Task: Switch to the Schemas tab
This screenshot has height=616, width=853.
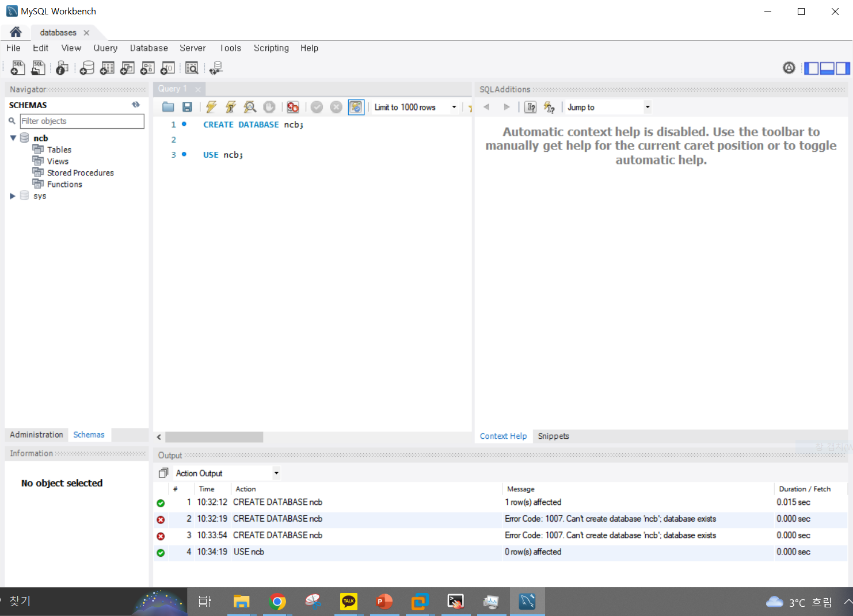Action: 89,435
